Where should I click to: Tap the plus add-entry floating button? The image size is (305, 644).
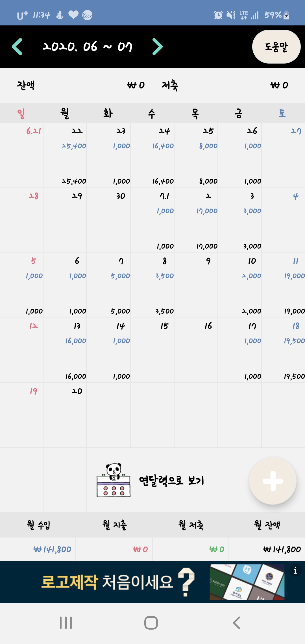coord(273,481)
